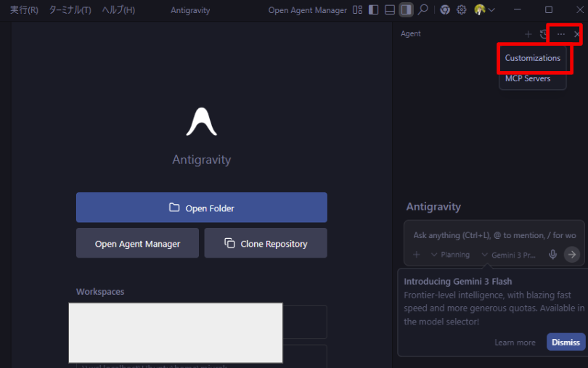Focus the Ask anything input field
Image resolution: width=588 pixels, height=368 pixels.
pos(494,235)
